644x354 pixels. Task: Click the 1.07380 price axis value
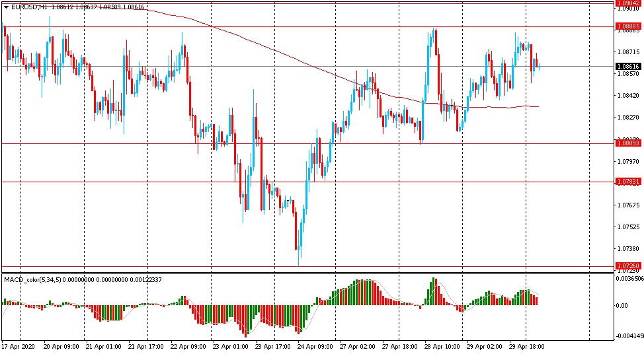(x=628, y=248)
